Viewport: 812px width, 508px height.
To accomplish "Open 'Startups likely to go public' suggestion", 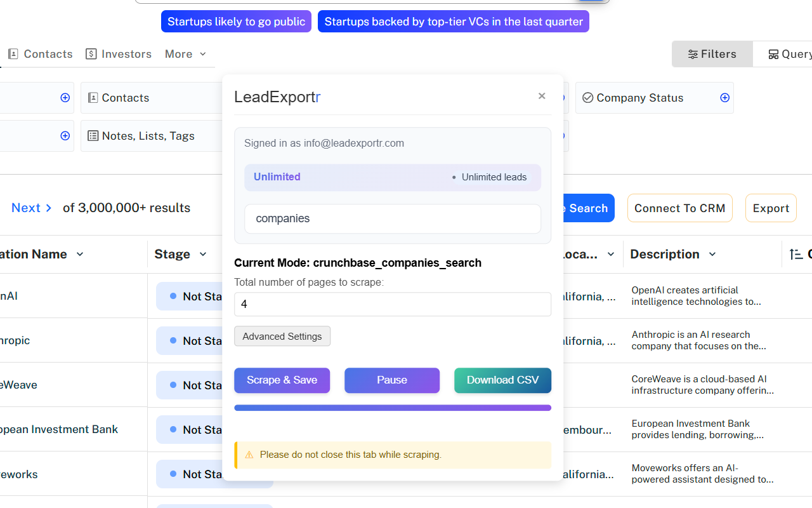I will pyautogui.click(x=236, y=21).
